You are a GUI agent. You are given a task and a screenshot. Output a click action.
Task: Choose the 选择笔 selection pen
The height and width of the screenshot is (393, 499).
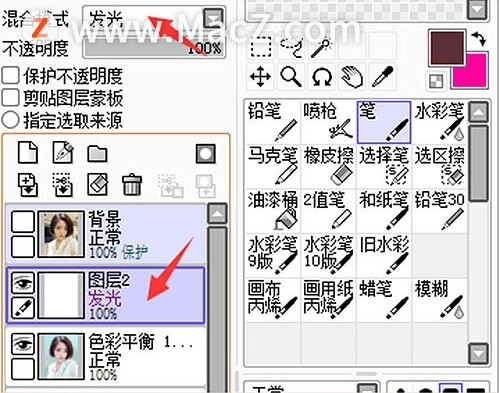pyautogui.click(x=384, y=166)
